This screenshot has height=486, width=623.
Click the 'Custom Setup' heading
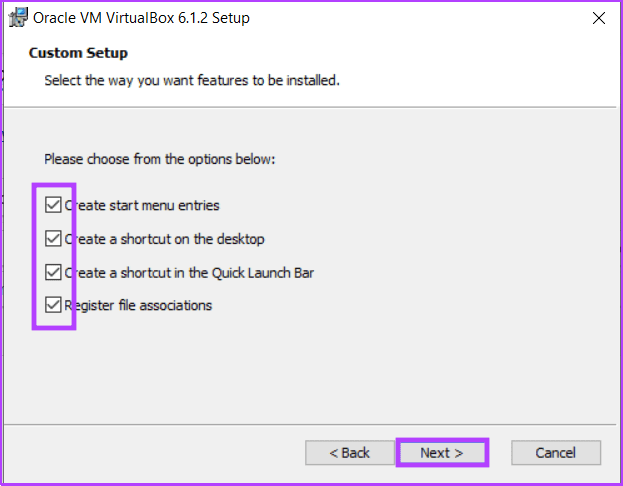[x=78, y=53]
